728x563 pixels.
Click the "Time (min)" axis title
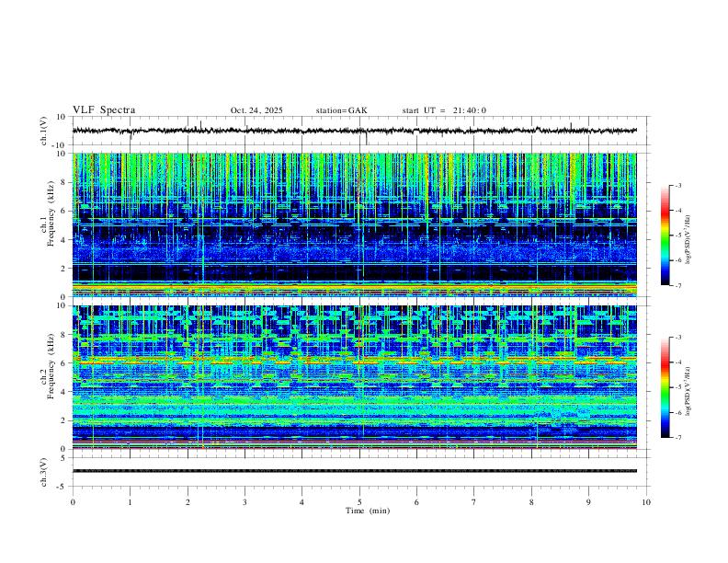tap(368, 511)
